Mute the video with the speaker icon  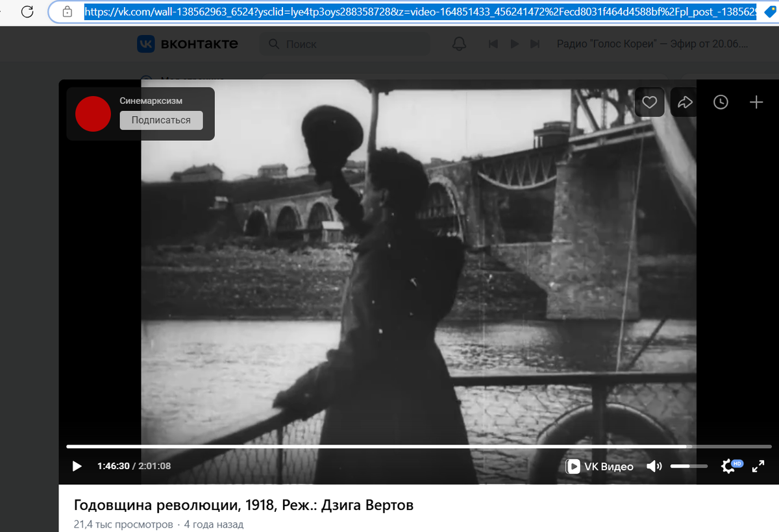click(x=654, y=466)
